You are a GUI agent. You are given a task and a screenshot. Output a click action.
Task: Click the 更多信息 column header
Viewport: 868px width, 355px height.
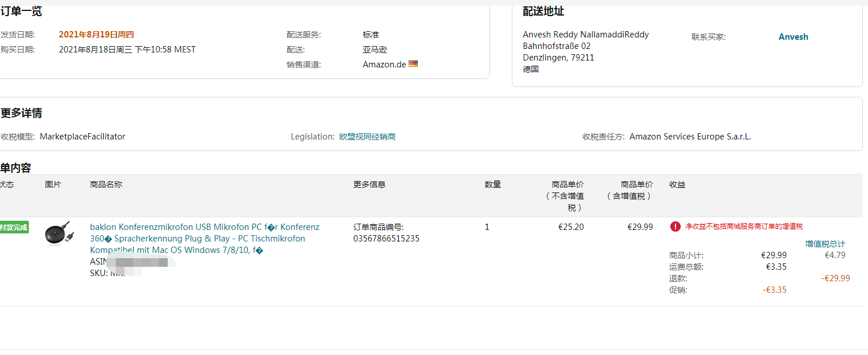tap(369, 184)
